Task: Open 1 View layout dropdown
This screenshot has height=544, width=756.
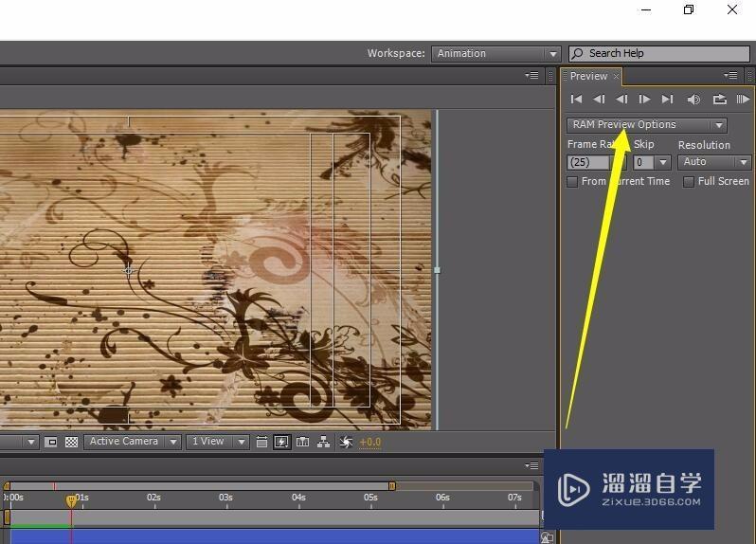Action: point(218,442)
